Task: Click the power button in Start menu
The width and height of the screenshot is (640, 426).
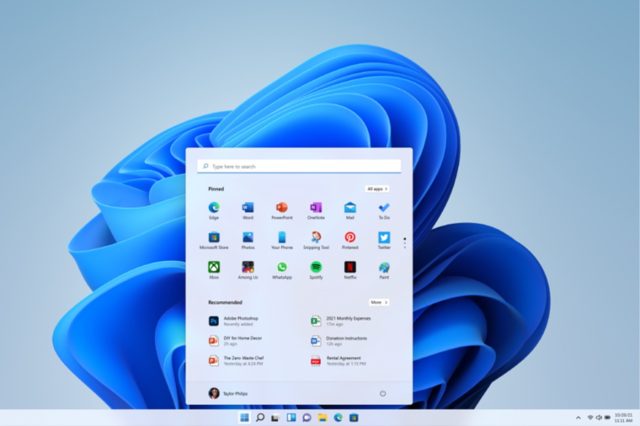Action: click(383, 393)
